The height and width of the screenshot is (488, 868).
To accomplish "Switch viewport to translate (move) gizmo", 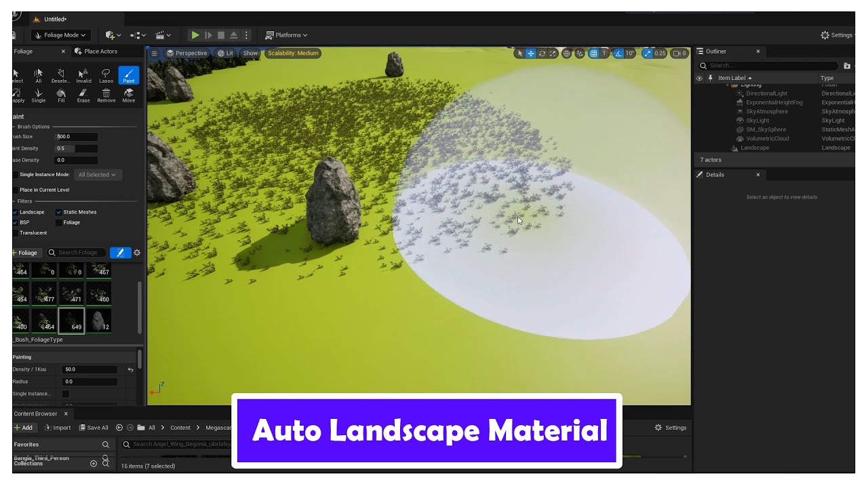I will (531, 53).
